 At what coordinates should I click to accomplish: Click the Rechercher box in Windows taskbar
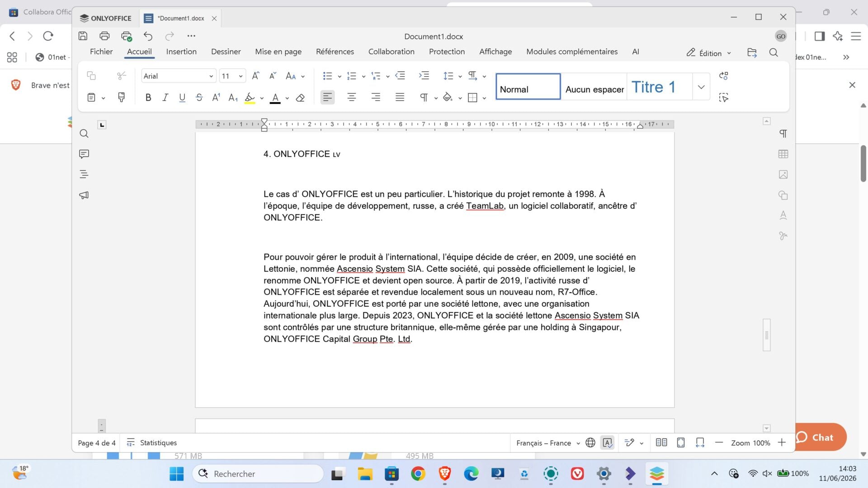(258, 474)
